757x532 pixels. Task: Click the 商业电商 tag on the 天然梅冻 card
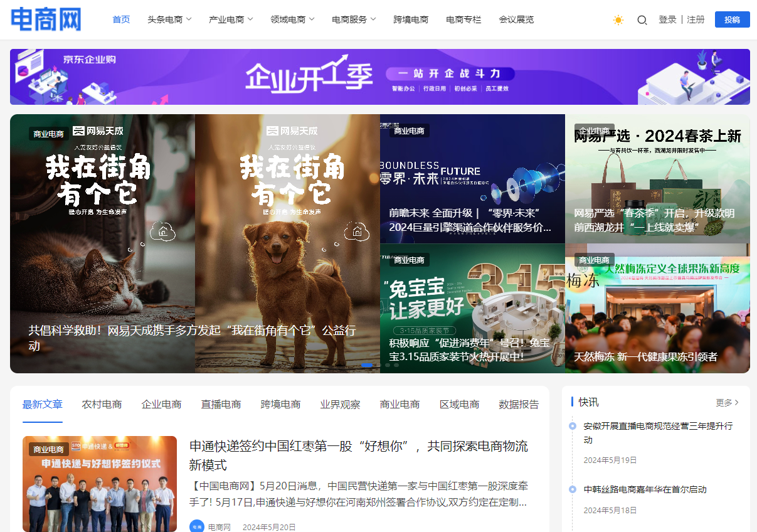click(594, 260)
